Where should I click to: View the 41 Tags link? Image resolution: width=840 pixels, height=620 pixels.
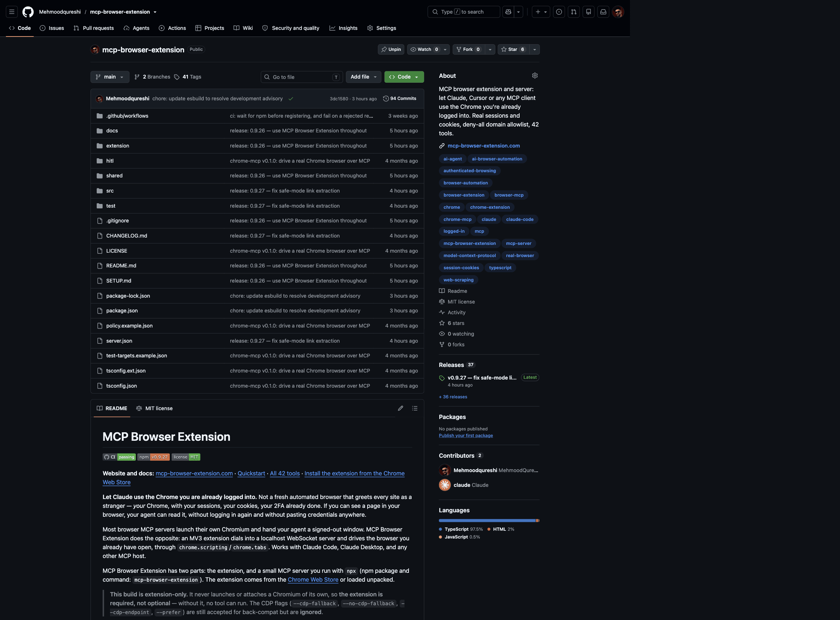click(x=187, y=77)
